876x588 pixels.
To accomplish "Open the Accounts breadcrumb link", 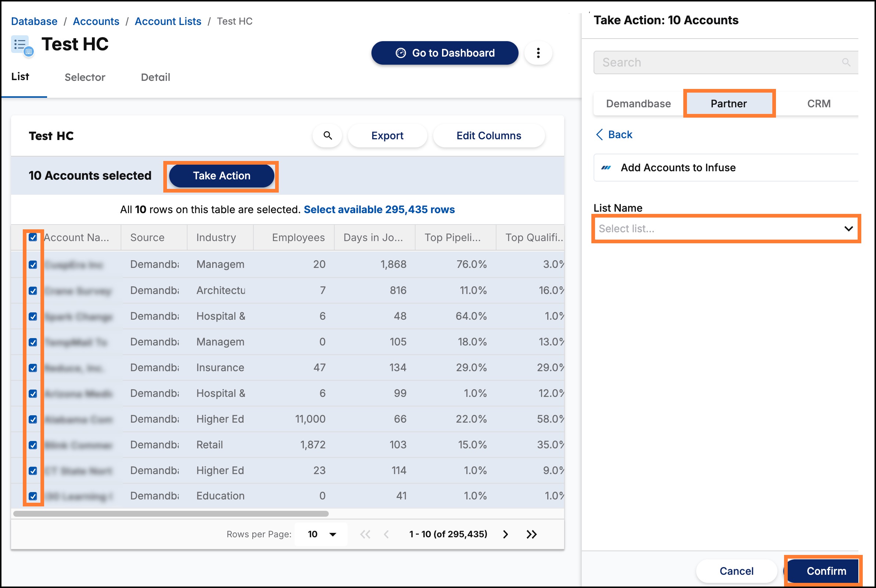I will tap(96, 21).
